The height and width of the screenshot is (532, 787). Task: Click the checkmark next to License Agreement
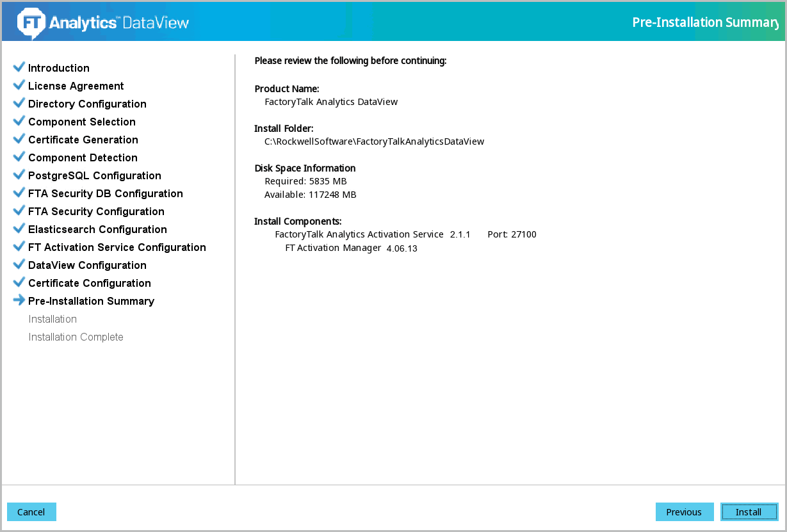(x=19, y=85)
